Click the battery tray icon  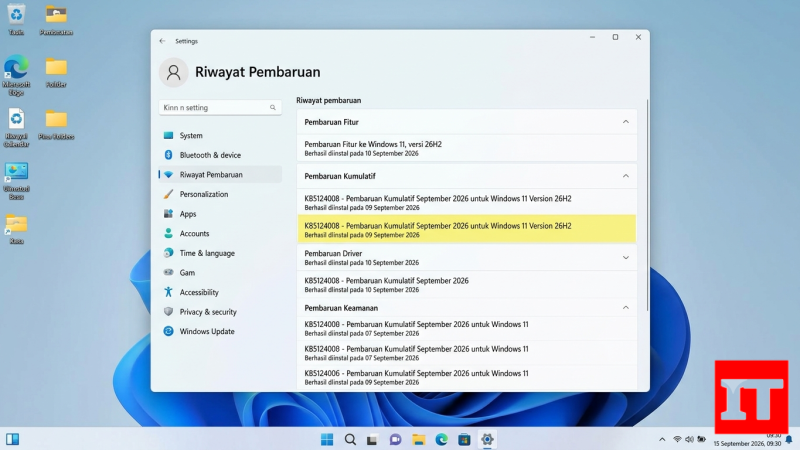click(702, 439)
